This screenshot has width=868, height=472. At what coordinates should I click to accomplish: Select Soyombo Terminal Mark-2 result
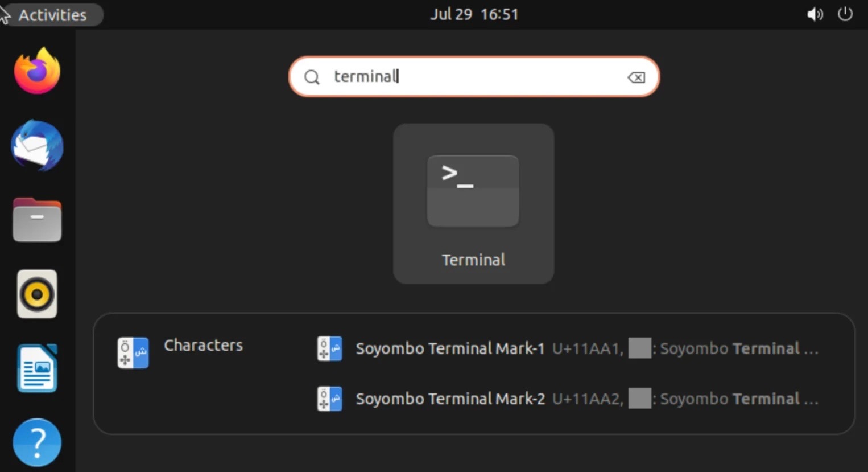click(449, 399)
